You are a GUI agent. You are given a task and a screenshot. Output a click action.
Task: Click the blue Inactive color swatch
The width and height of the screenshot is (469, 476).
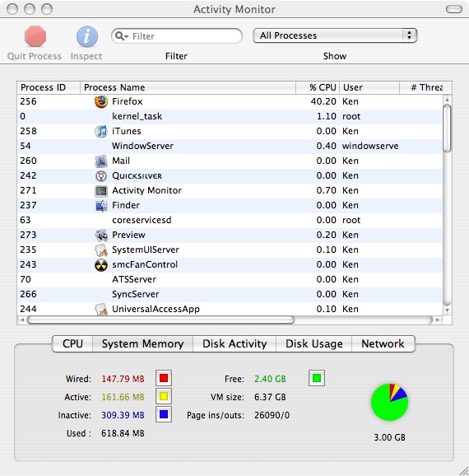(164, 414)
